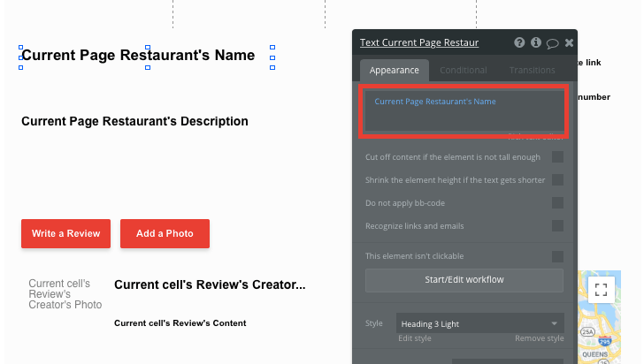The image size is (644, 364).
Task: Toggle Shrink the element height checkbox
Action: (557, 179)
